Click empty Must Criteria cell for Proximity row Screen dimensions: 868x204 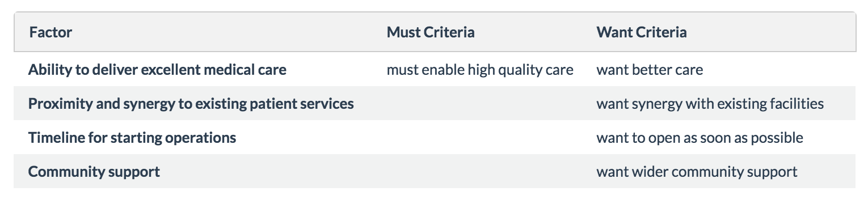click(x=481, y=104)
